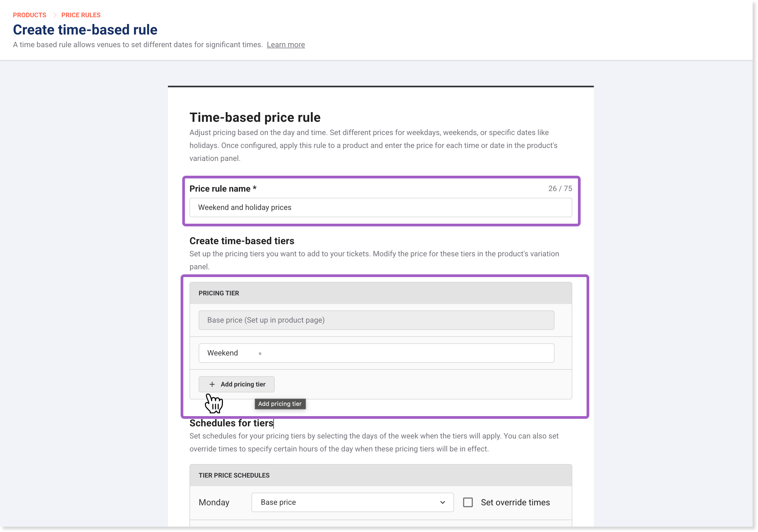
Task: Click the 26 / 75 character counter
Action: coord(560,188)
